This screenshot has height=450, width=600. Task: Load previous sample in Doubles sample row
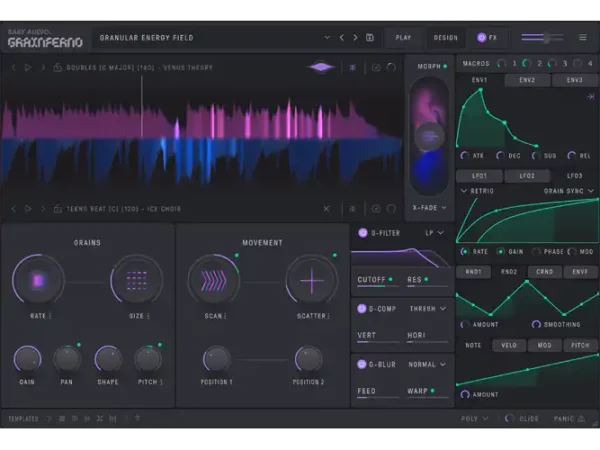pos(14,67)
